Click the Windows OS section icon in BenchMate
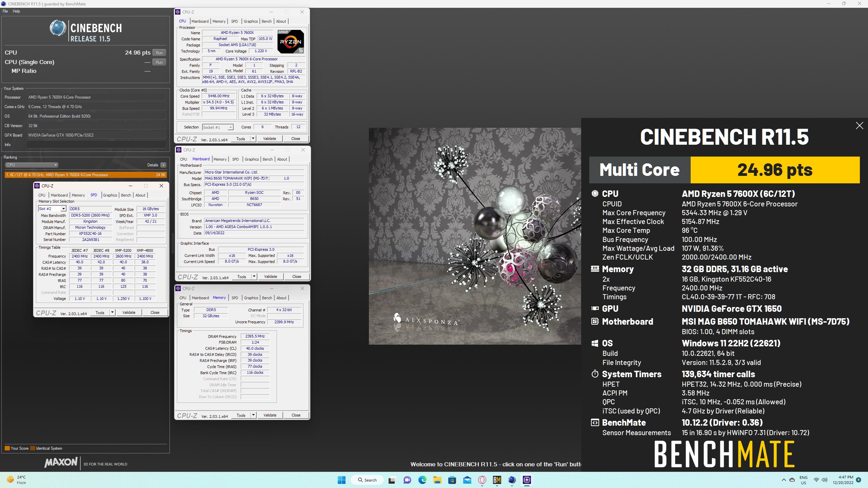868x488 pixels. (595, 343)
